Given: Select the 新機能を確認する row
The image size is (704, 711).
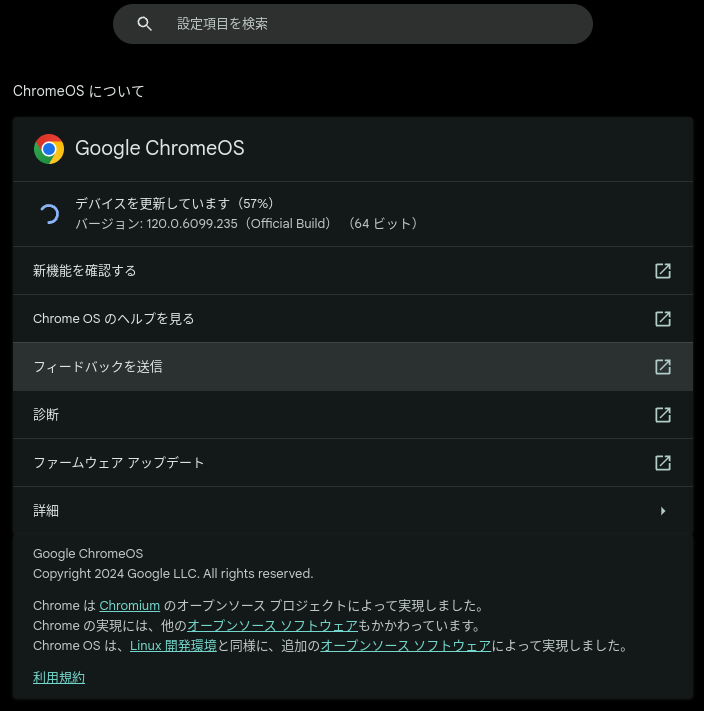Looking at the screenshot, I should [x=353, y=271].
